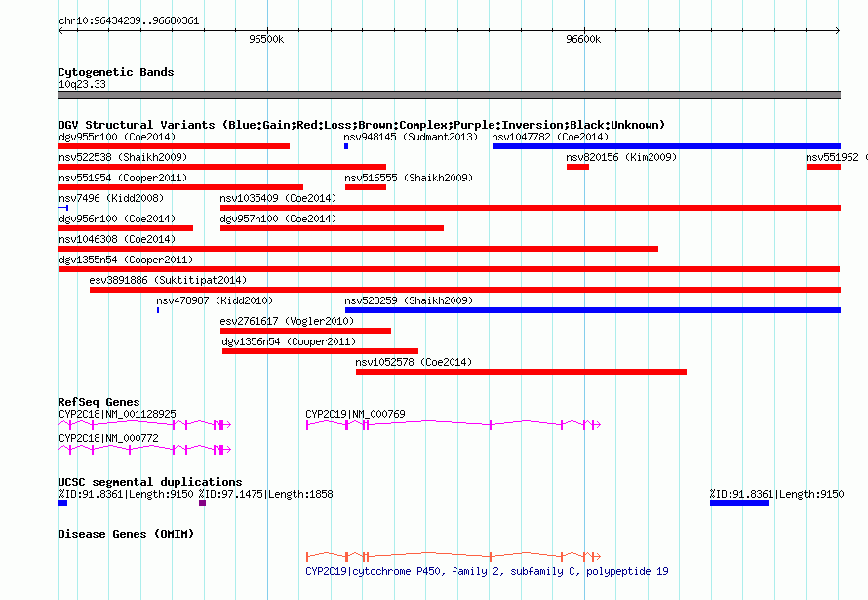Click esv3891886 (Suktitipat2014) label
868x600 pixels.
[x=168, y=280]
